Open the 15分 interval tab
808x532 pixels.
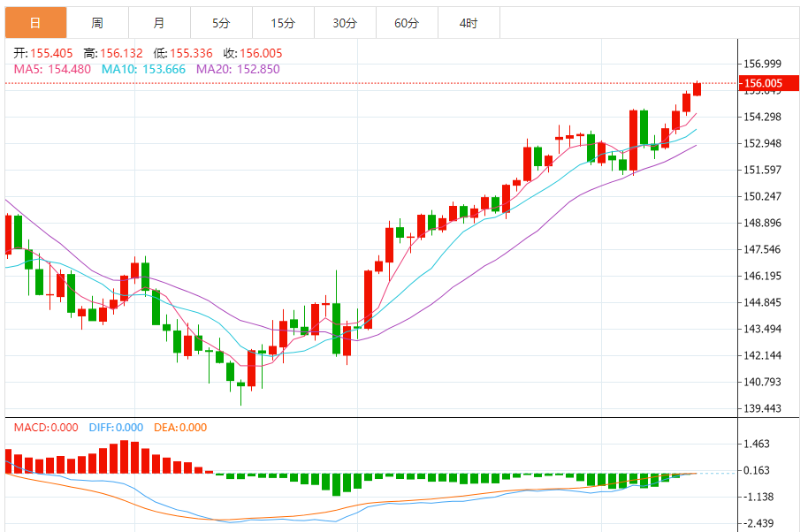283,23
